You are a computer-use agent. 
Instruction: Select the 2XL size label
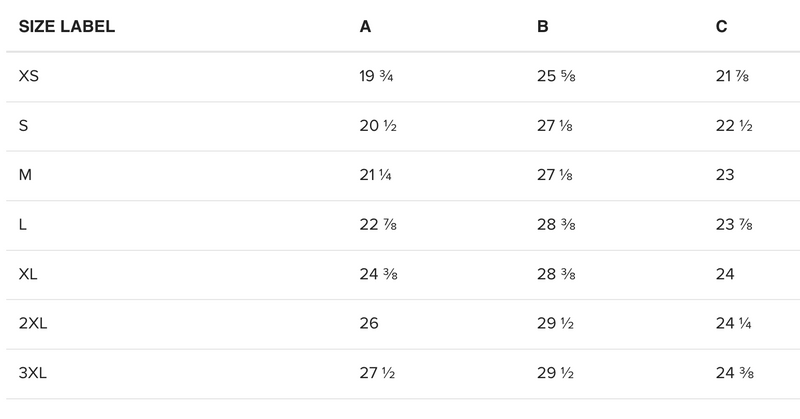(34, 324)
